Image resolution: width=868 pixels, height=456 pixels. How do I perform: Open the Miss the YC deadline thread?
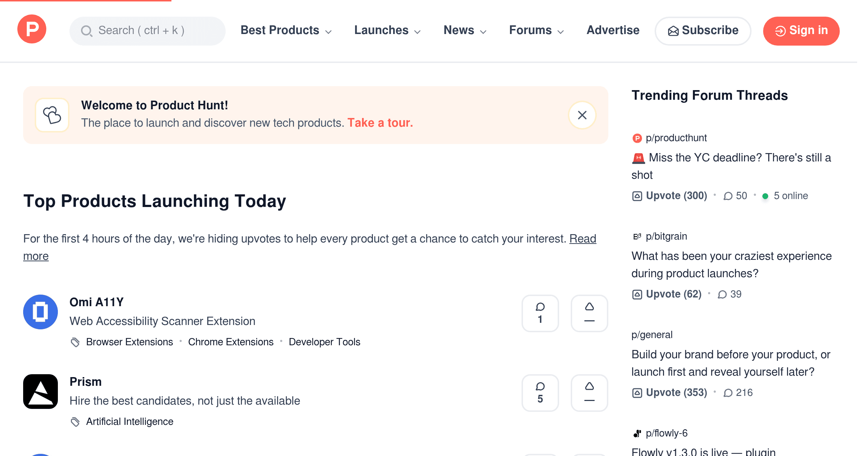pos(731,166)
